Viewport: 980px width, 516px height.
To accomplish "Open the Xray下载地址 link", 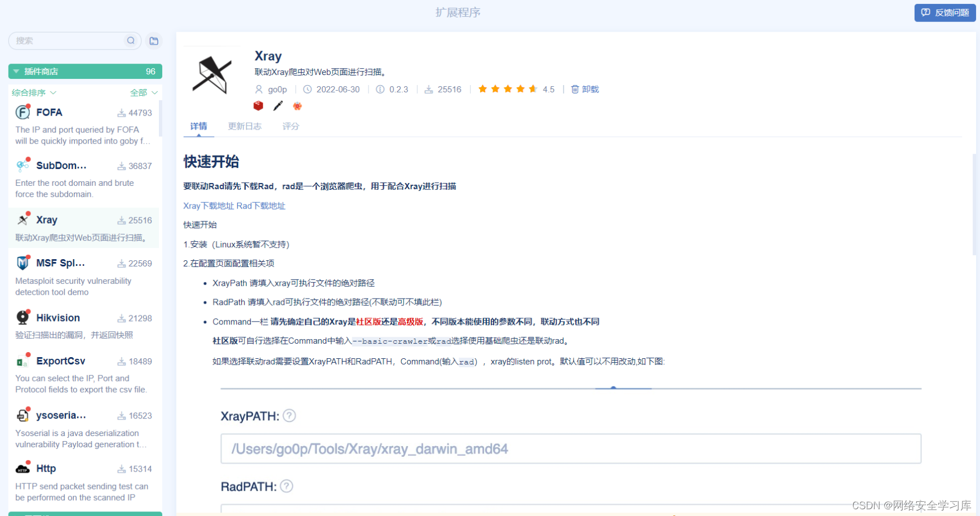I will (x=209, y=206).
